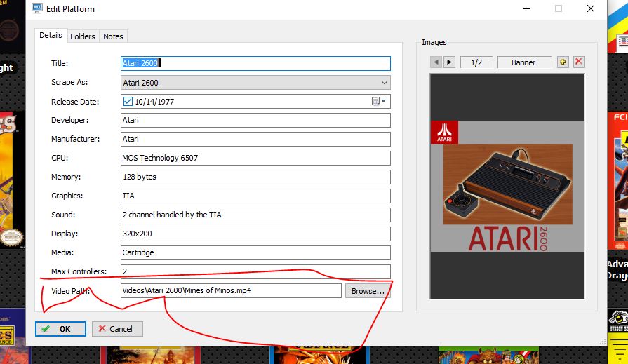Click the release date text 10/14/1977
628x364 pixels.
click(x=154, y=102)
